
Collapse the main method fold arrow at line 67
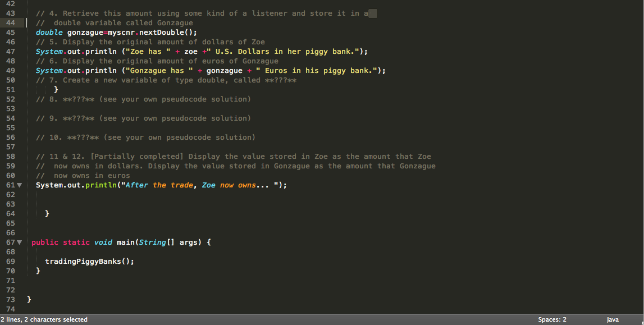(x=19, y=242)
